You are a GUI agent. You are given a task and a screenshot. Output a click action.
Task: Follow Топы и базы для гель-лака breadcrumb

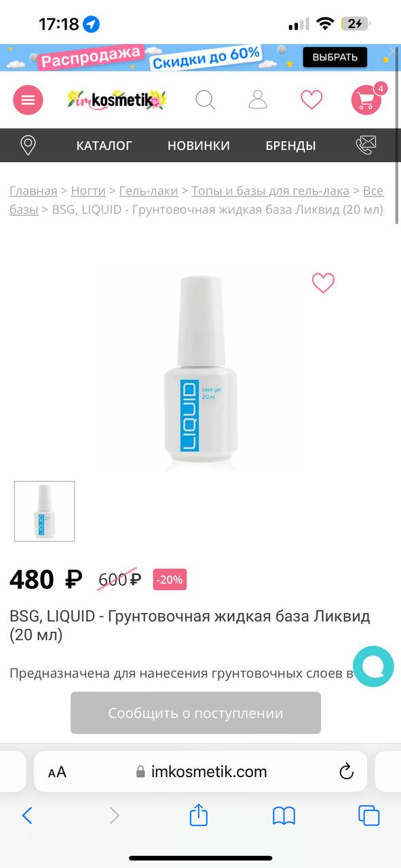(x=270, y=191)
